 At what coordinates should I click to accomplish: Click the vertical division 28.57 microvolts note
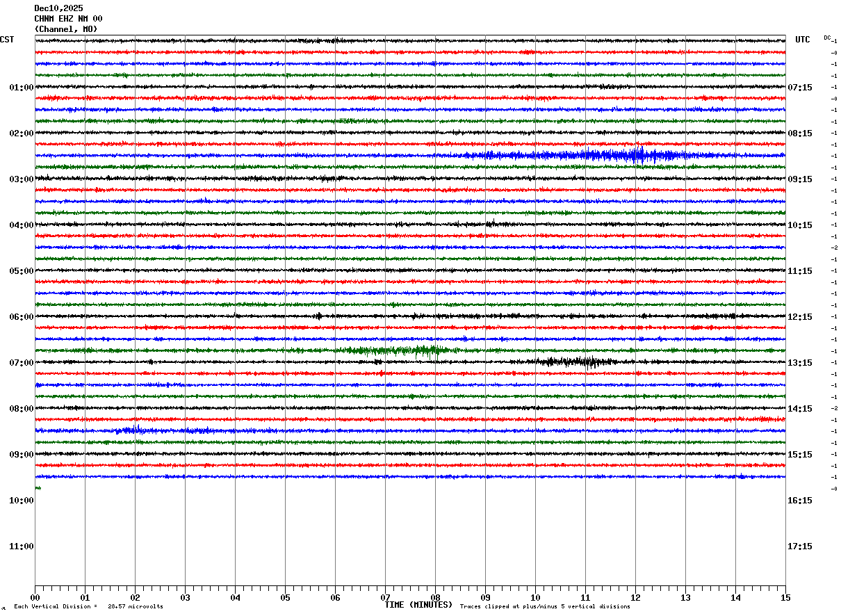pyautogui.click(x=88, y=606)
